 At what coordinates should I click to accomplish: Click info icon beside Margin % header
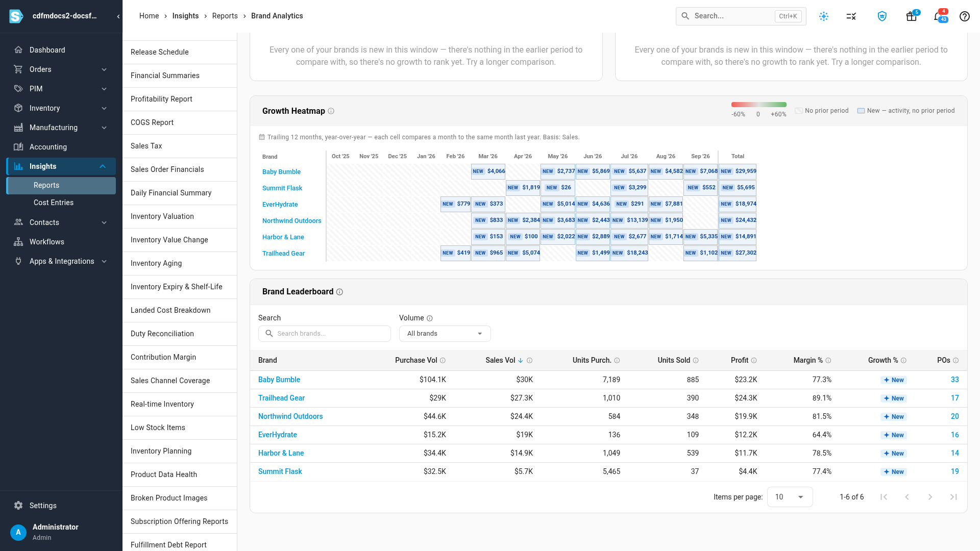(x=828, y=361)
